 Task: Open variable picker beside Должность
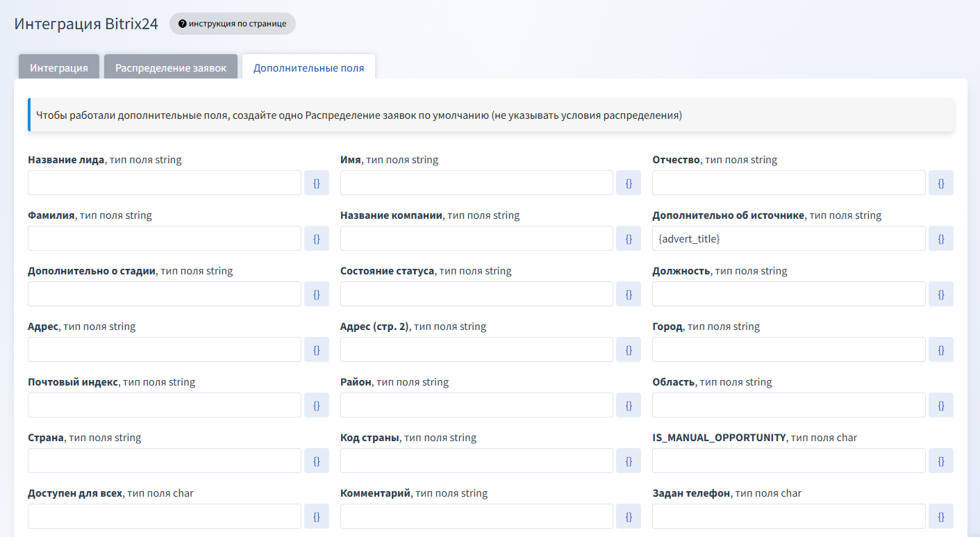coord(941,294)
